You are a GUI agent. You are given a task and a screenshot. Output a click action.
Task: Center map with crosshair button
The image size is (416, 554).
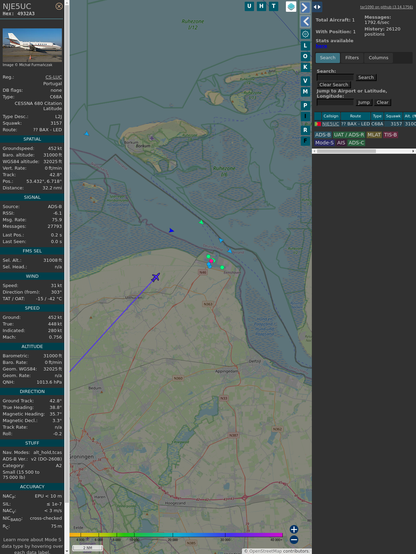point(305,34)
